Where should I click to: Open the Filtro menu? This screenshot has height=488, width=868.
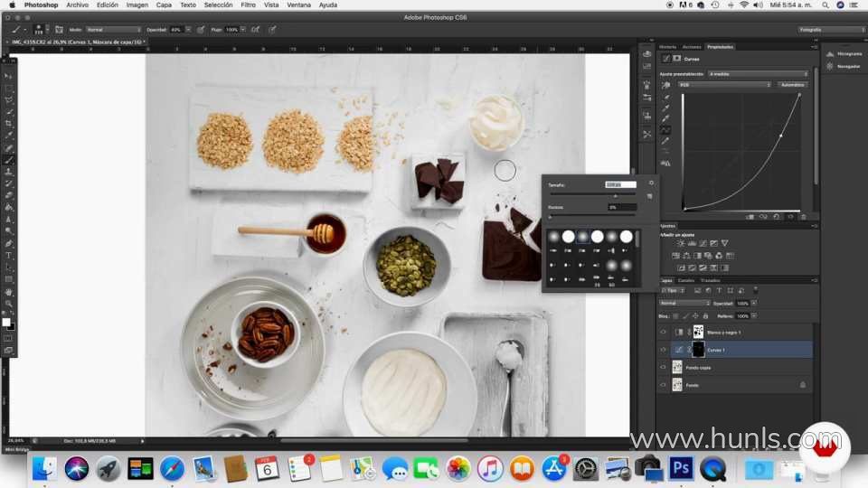pos(247,5)
